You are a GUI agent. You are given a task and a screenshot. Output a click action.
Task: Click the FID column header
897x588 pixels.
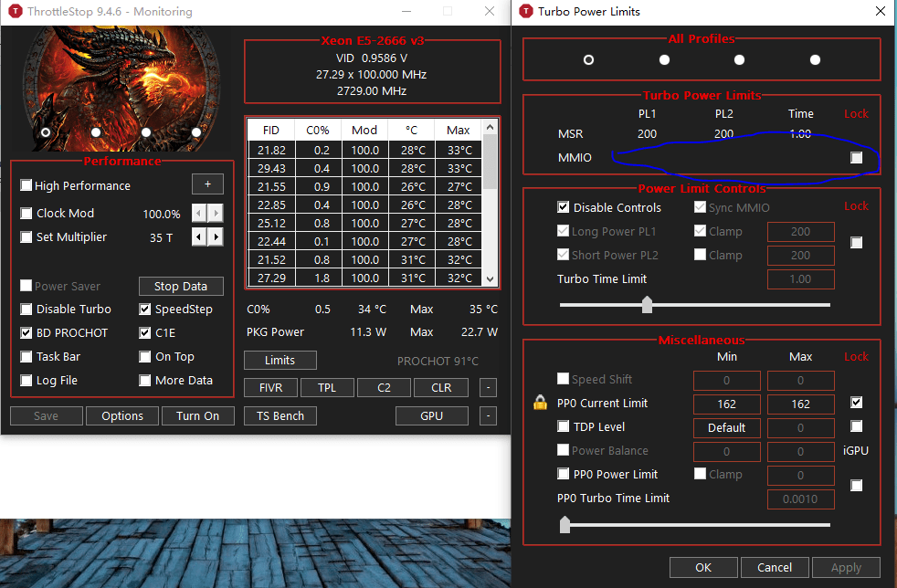[271, 130]
